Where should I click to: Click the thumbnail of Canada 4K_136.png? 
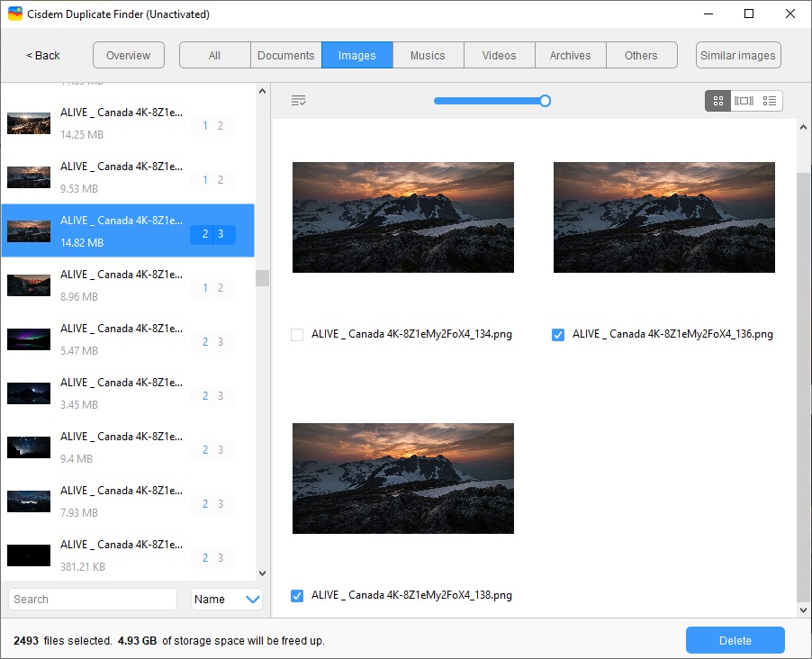point(663,217)
